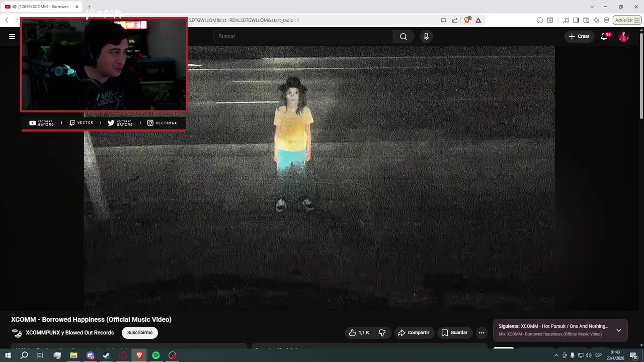This screenshot has width=644, height=362.
Task: Click the page vertical scrollbar
Action: (x=641, y=75)
